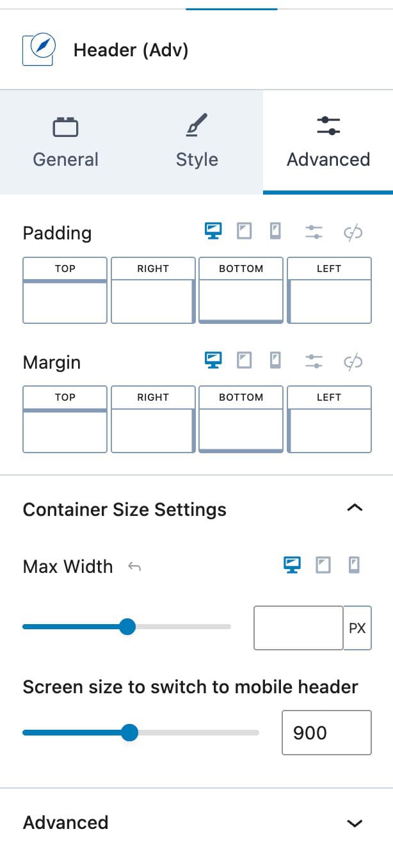Unlink the Margin values

click(x=353, y=362)
